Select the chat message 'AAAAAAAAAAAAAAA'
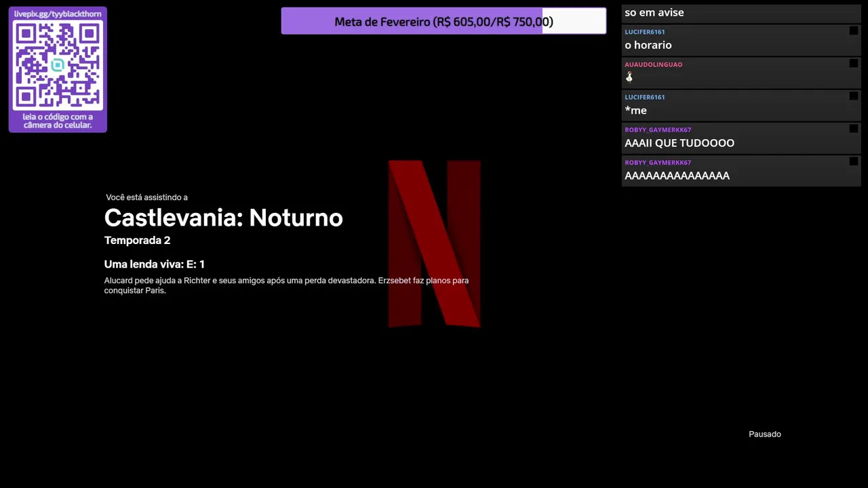The width and height of the screenshot is (868, 488). (677, 176)
